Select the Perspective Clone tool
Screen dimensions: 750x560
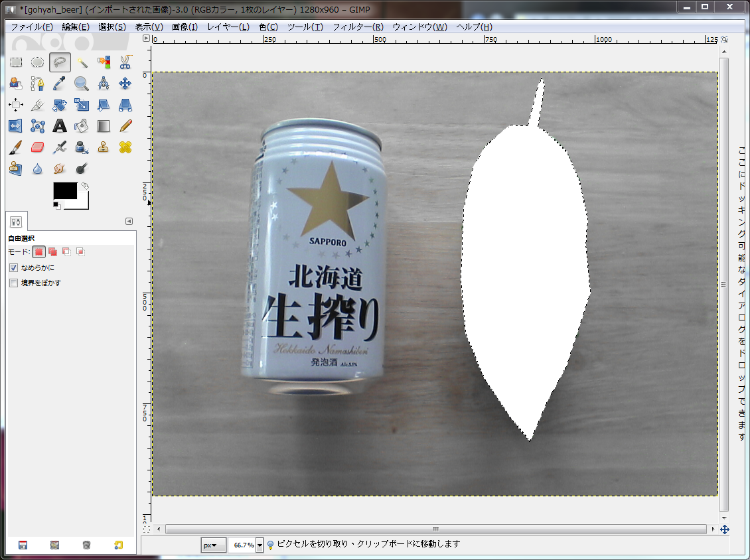pyautogui.click(x=16, y=169)
